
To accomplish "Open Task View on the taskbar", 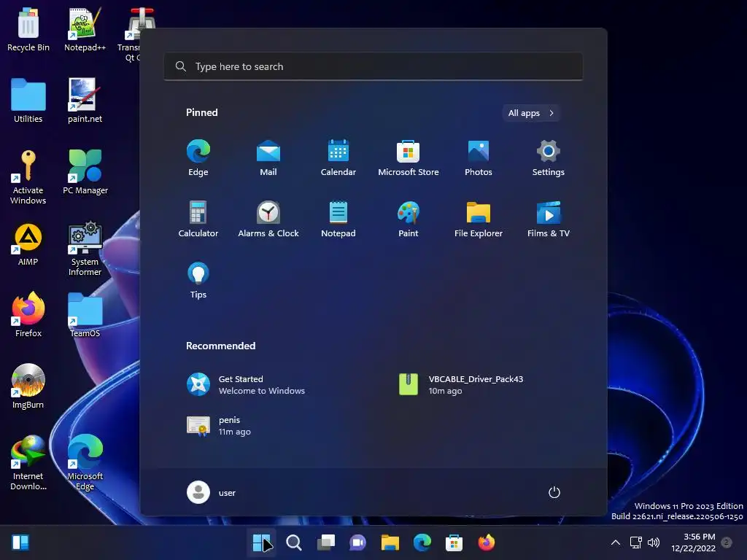I will point(326,542).
